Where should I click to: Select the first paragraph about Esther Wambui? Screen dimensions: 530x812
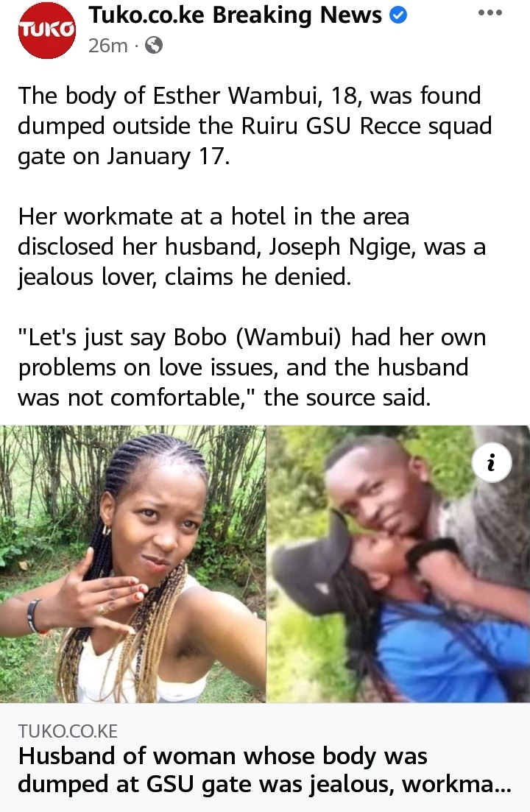(x=255, y=126)
